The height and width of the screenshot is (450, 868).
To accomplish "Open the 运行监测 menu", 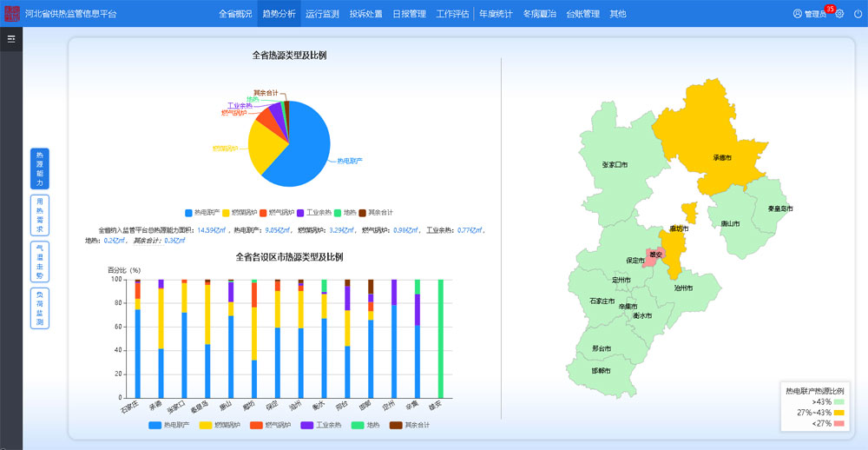I will [x=322, y=14].
